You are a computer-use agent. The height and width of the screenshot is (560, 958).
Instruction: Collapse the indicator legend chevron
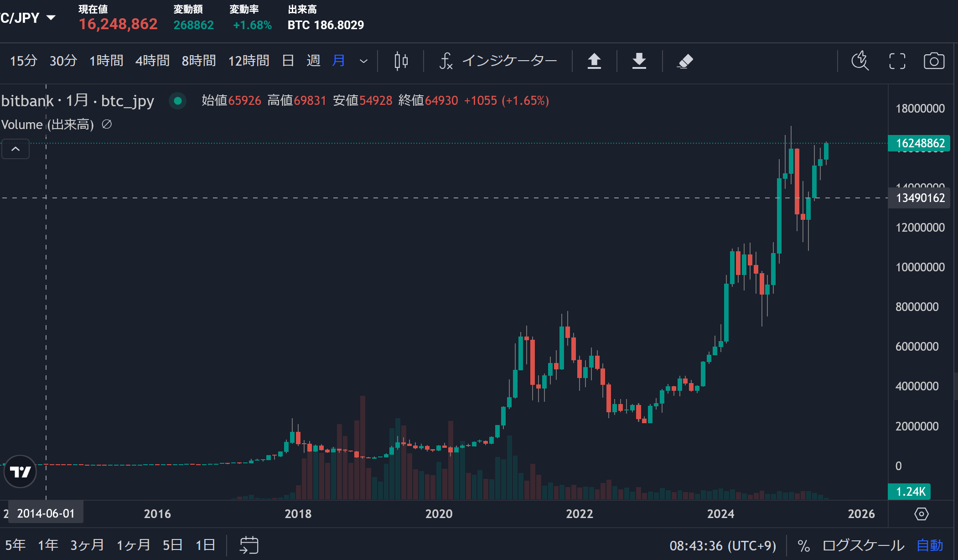pyautogui.click(x=16, y=149)
